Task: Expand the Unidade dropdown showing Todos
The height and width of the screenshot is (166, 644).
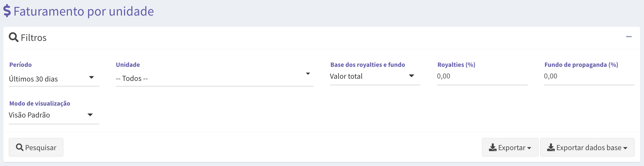Action: click(214, 78)
